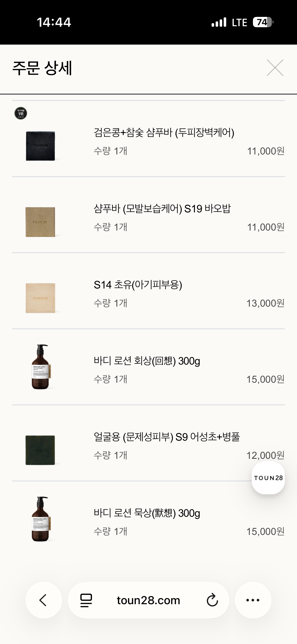Open the browser more options button
This screenshot has height=644, width=297.
(253, 600)
